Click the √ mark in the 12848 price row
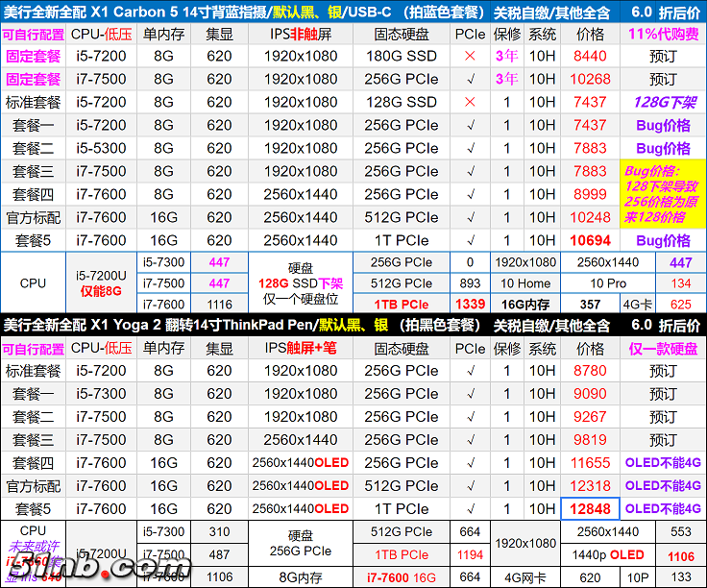 pos(470,509)
